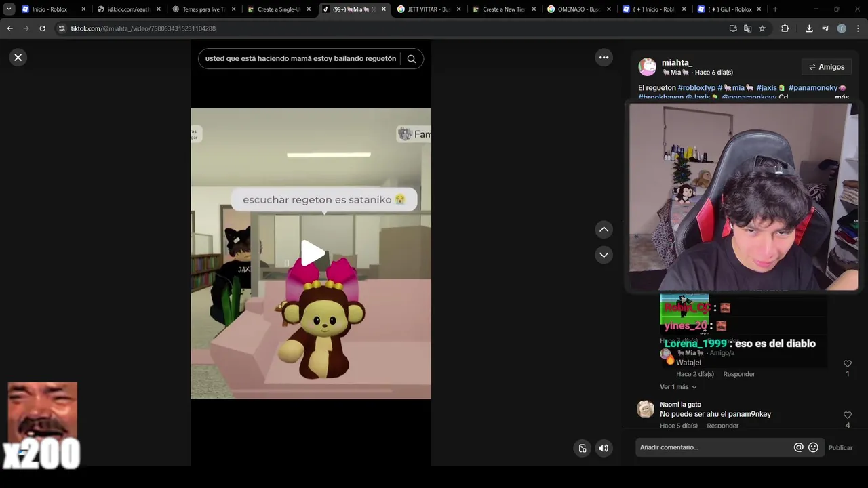The width and height of the screenshot is (868, 488).
Task: Switch to the JETT VITTAR tab
Action: coord(428,9)
